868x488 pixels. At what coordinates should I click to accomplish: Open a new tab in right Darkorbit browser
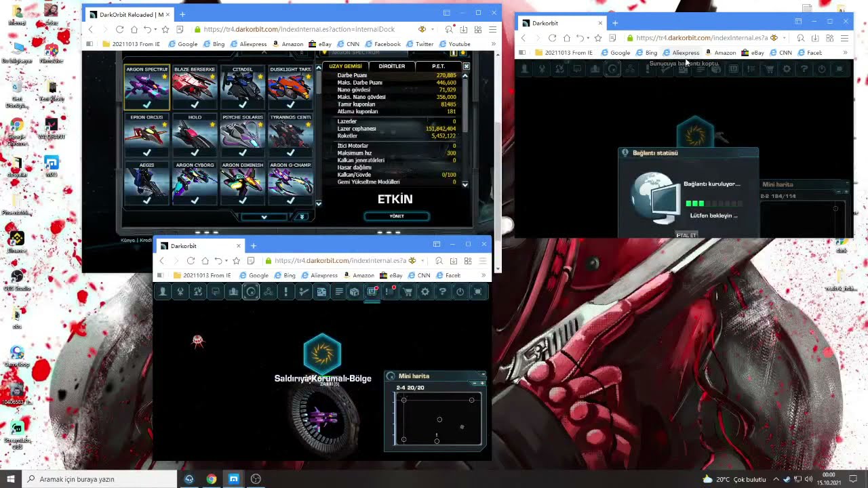tap(615, 23)
